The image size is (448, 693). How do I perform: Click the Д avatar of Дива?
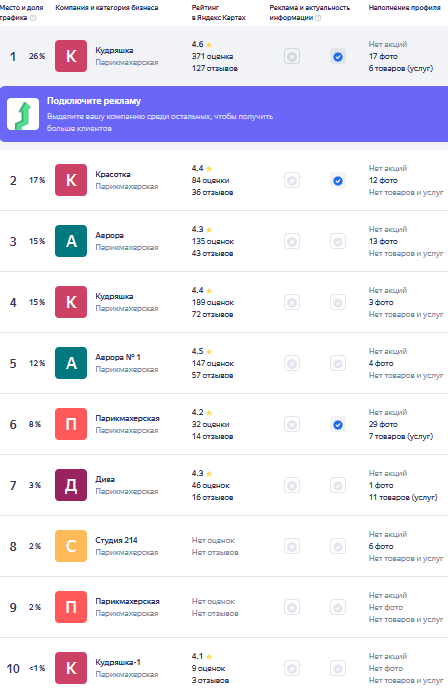click(71, 485)
